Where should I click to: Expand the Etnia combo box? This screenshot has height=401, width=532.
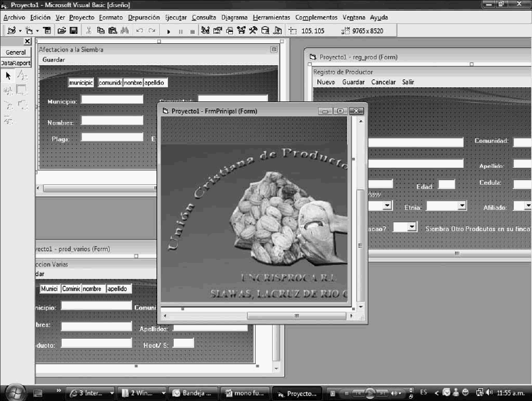pyautogui.click(x=462, y=205)
